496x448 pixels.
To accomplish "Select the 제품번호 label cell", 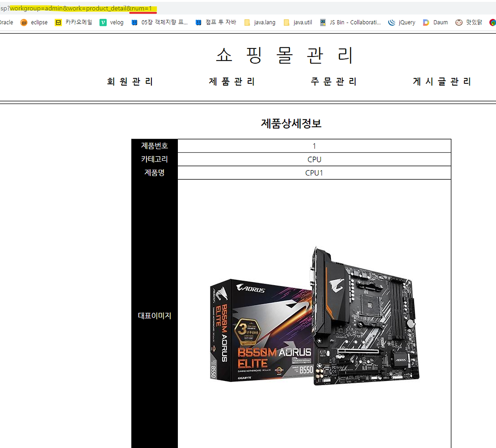I will click(155, 146).
